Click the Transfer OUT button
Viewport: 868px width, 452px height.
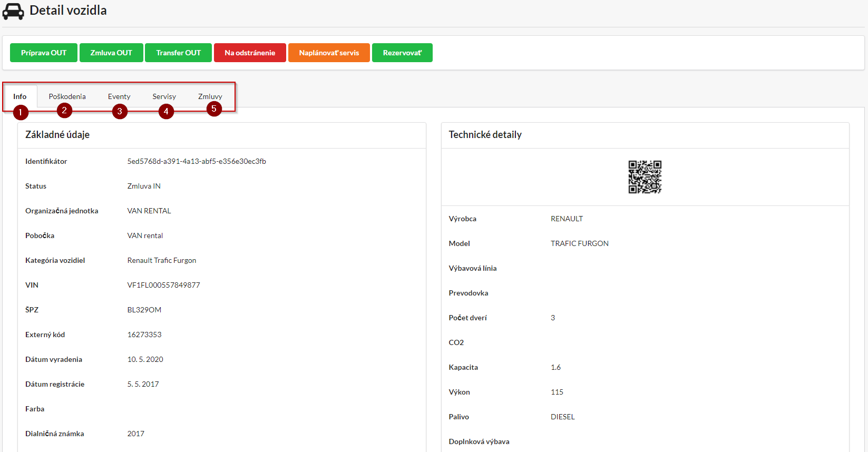[178, 53]
